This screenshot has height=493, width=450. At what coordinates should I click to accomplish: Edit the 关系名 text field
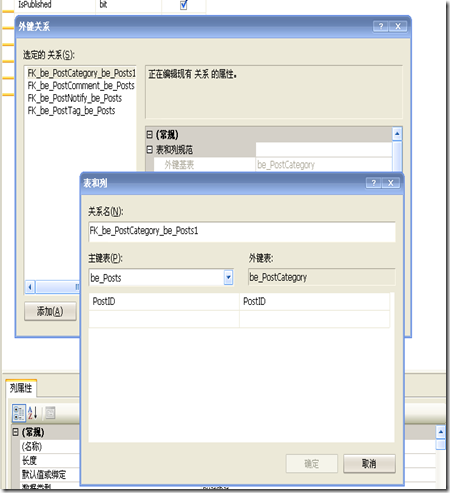[242, 231]
